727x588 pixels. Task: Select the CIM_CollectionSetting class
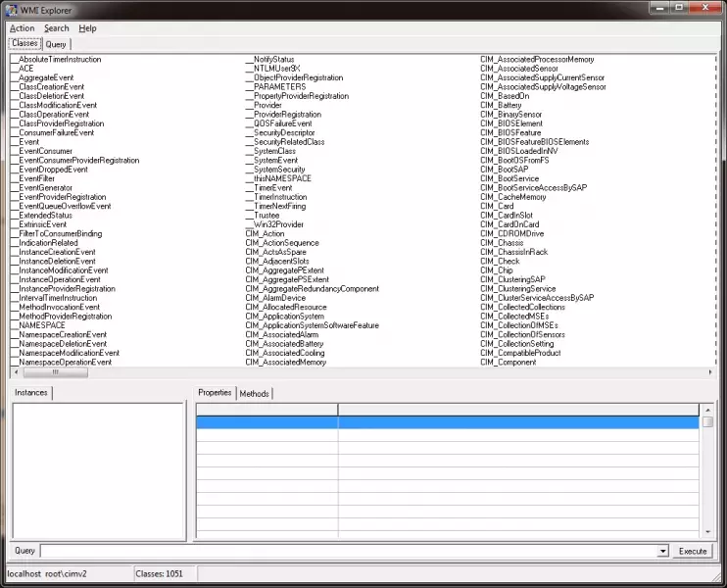[517, 344]
